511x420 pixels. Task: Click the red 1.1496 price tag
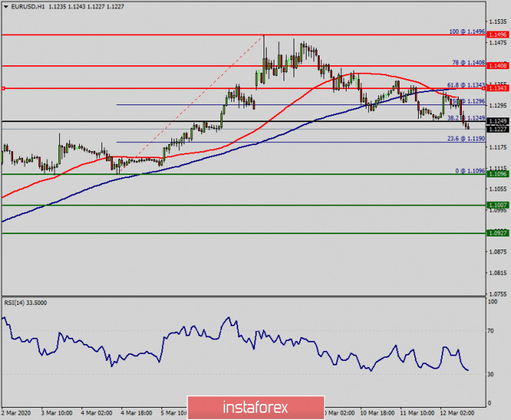498,35
